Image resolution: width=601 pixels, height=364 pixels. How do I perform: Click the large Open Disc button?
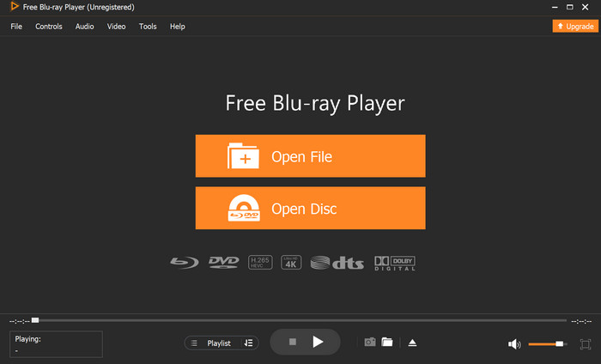(311, 208)
